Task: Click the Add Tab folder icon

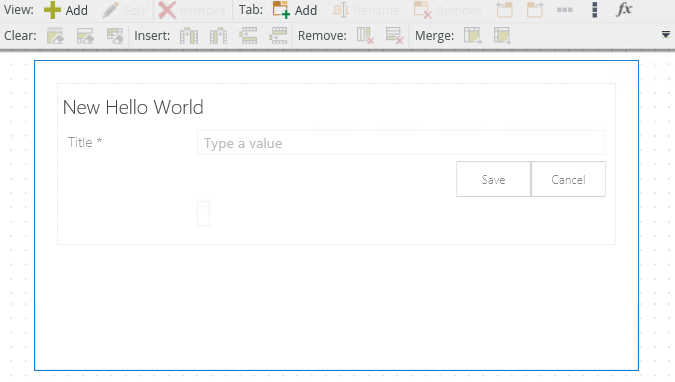Action: (281, 10)
